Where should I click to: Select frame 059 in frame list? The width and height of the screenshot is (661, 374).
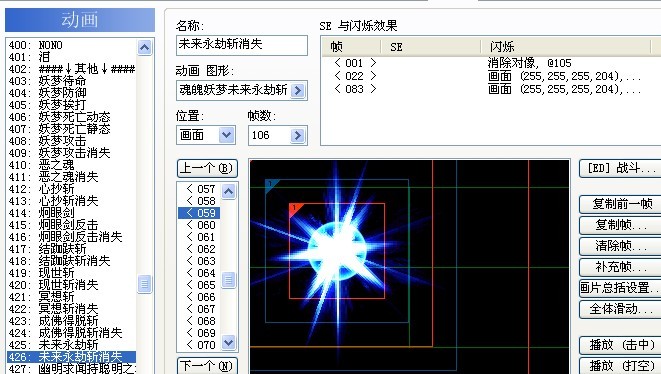(x=199, y=213)
